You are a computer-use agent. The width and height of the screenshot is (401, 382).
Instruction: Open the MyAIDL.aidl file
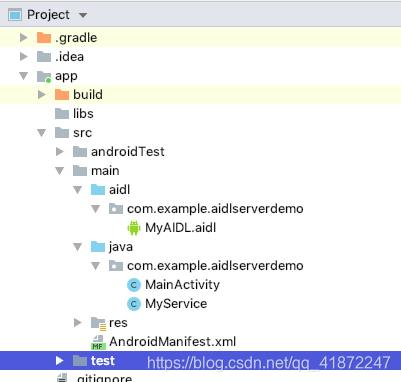click(181, 228)
